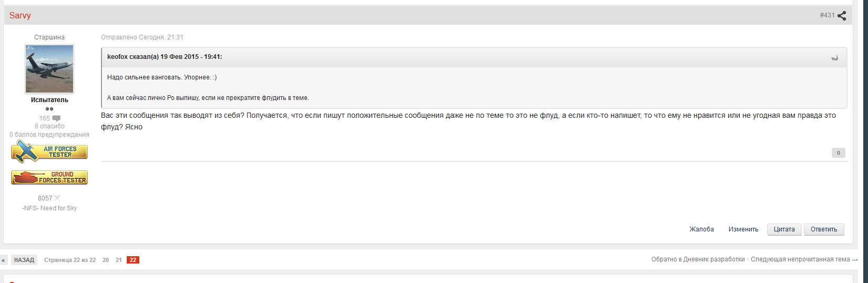Click Изменить to edit the post

(x=743, y=229)
